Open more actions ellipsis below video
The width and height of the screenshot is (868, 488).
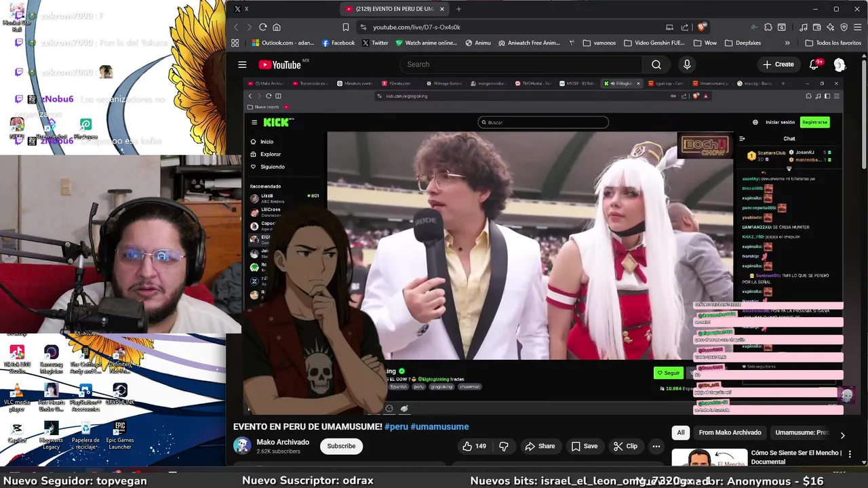[656, 446]
